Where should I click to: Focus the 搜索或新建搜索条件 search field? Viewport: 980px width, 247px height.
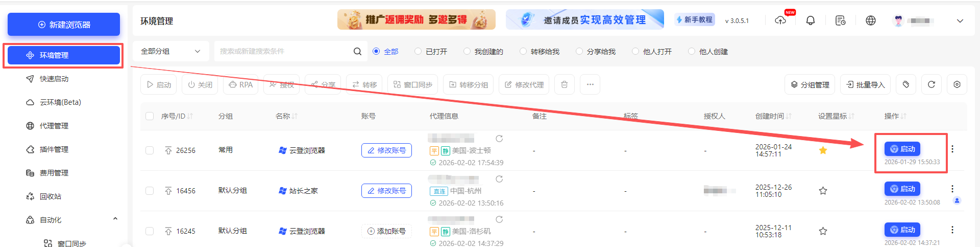point(283,51)
